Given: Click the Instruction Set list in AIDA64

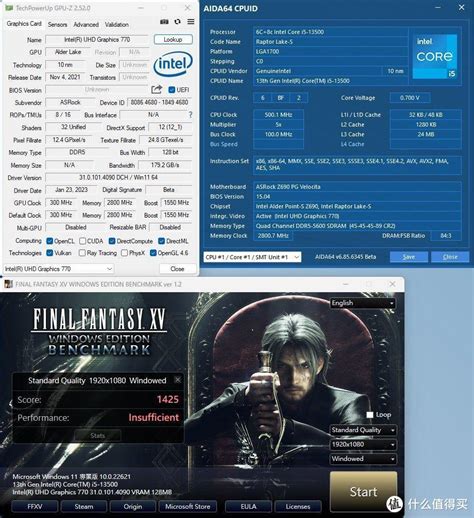Looking at the screenshot, I should coord(357,165).
